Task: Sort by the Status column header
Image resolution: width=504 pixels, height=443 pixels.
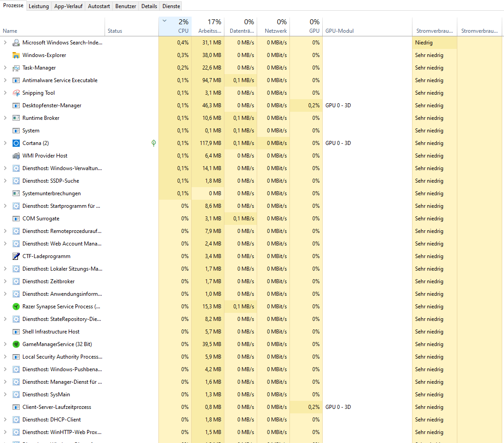Action: 132,26
